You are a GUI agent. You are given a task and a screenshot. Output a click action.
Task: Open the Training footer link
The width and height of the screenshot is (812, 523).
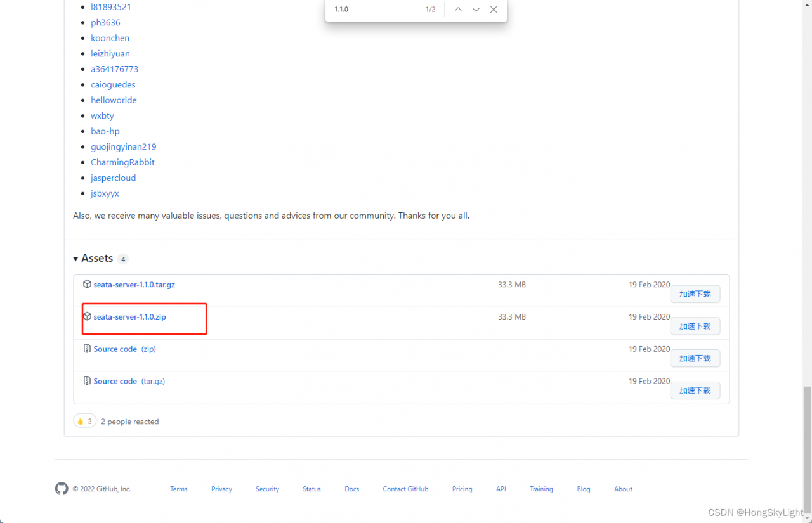point(541,489)
